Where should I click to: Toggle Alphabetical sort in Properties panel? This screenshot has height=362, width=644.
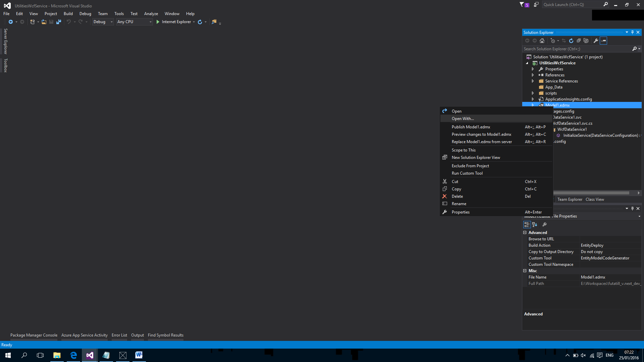535,225
